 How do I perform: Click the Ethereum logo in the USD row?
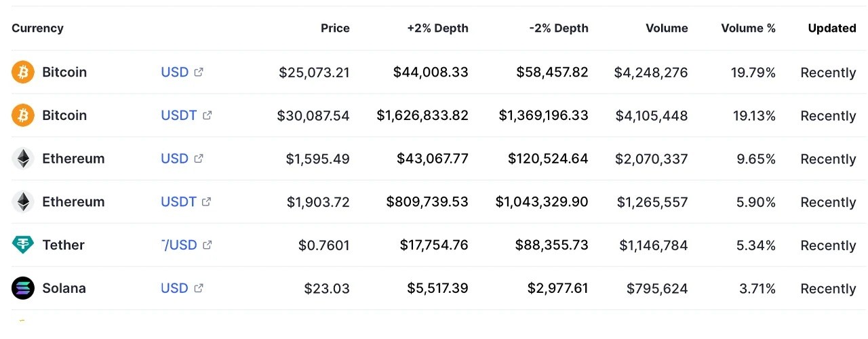pos(23,159)
